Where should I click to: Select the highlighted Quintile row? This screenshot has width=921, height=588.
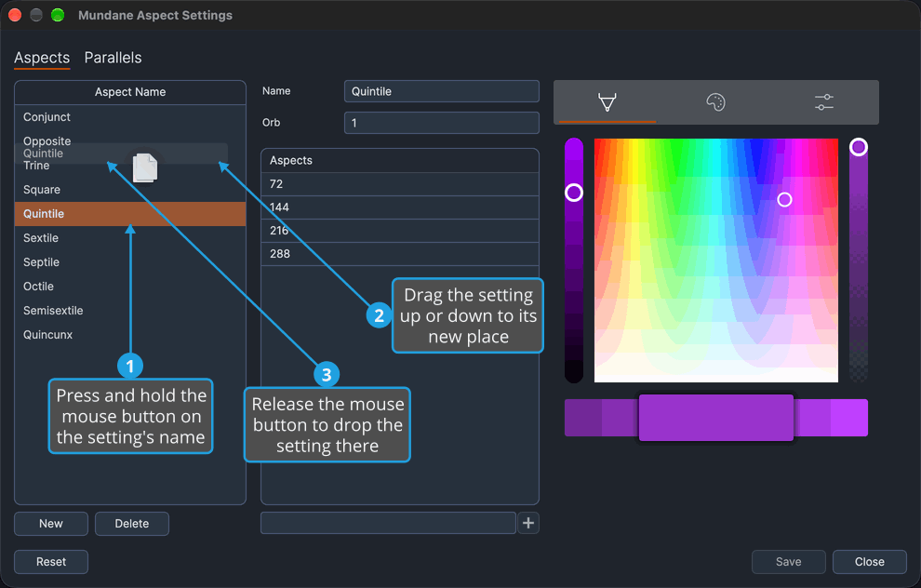(130, 214)
